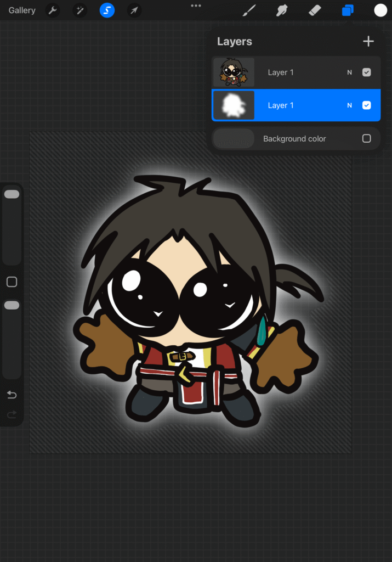
Task: Add a new layer with plus button
Action: click(x=368, y=41)
